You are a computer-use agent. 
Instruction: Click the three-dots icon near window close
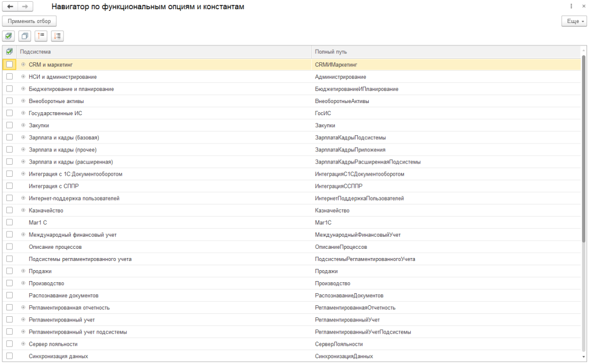571,6
